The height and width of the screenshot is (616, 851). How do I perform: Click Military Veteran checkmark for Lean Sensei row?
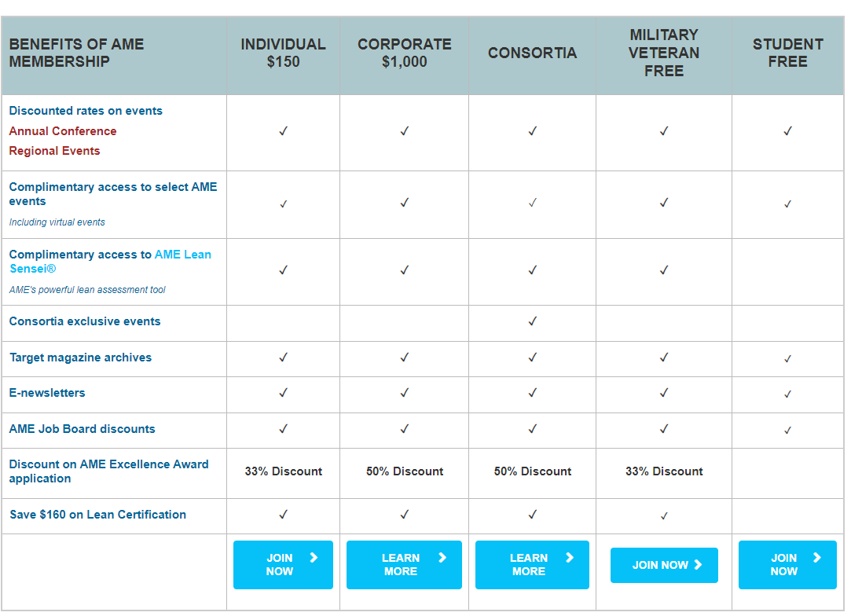pyautogui.click(x=664, y=270)
